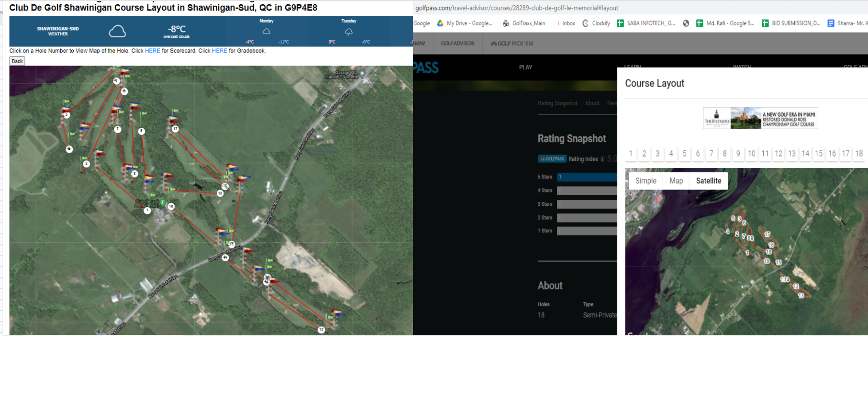
Task: Select hole 1 marker on Shawinigan map
Action: point(147,210)
